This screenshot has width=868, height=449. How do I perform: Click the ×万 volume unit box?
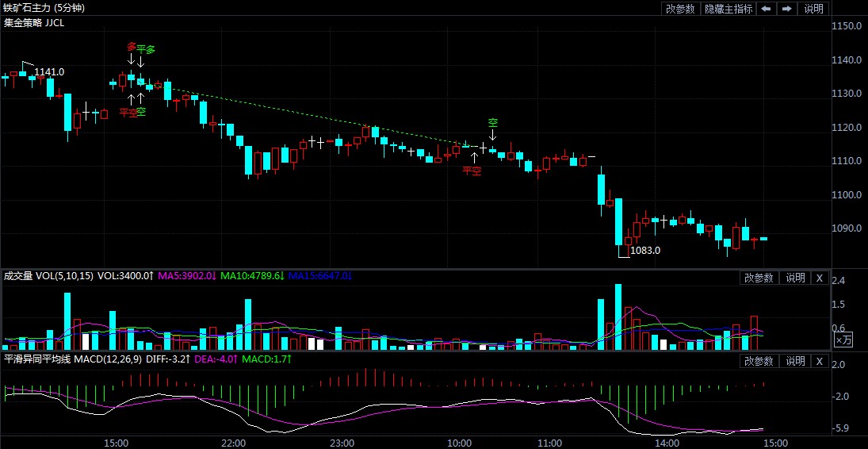pos(843,340)
